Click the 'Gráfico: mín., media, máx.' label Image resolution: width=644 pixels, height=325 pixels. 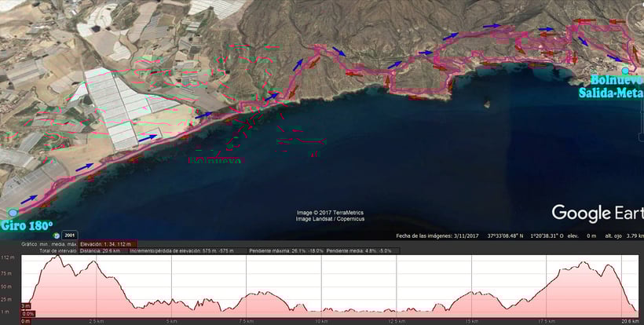point(49,244)
